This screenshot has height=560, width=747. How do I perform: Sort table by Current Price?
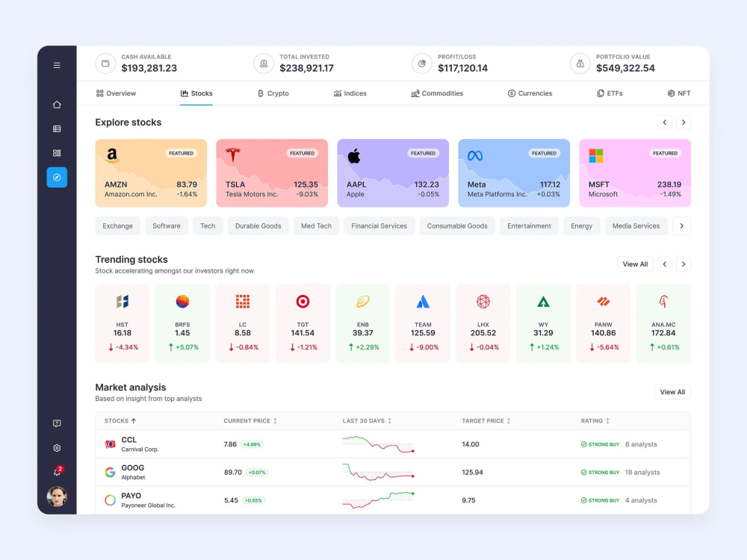coord(250,421)
